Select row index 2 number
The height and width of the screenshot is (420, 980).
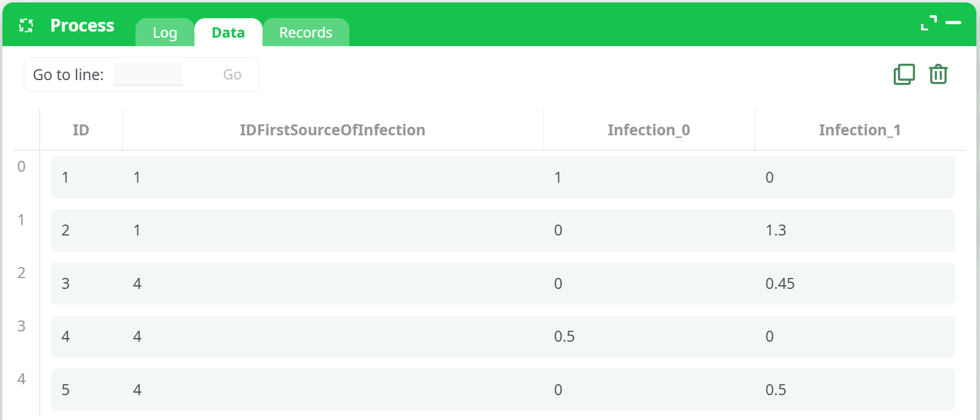(21, 273)
